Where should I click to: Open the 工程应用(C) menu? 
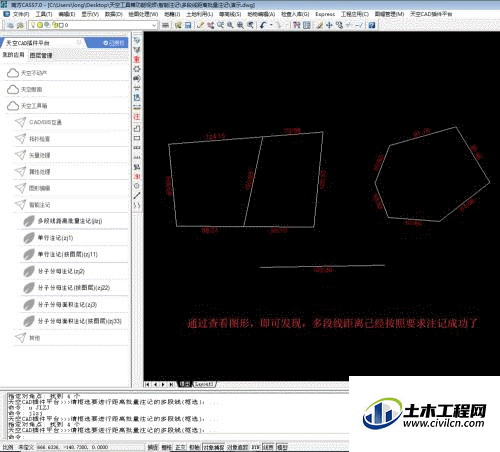[355, 14]
